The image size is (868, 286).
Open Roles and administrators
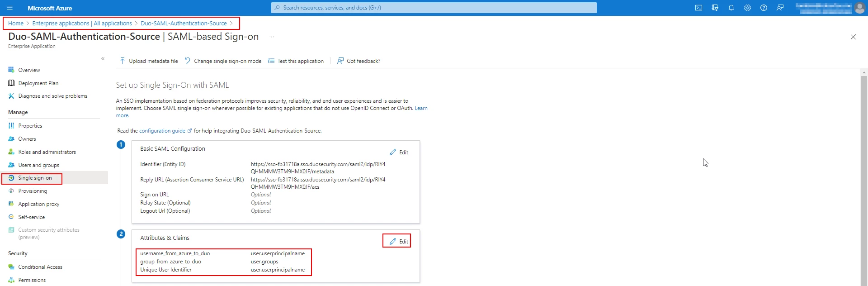(x=47, y=152)
